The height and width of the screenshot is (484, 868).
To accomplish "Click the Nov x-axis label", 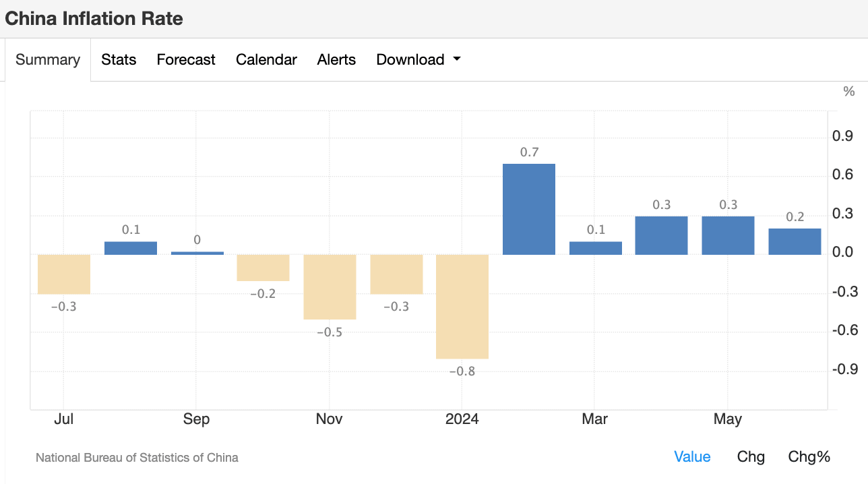I will click(x=330, y=419).
